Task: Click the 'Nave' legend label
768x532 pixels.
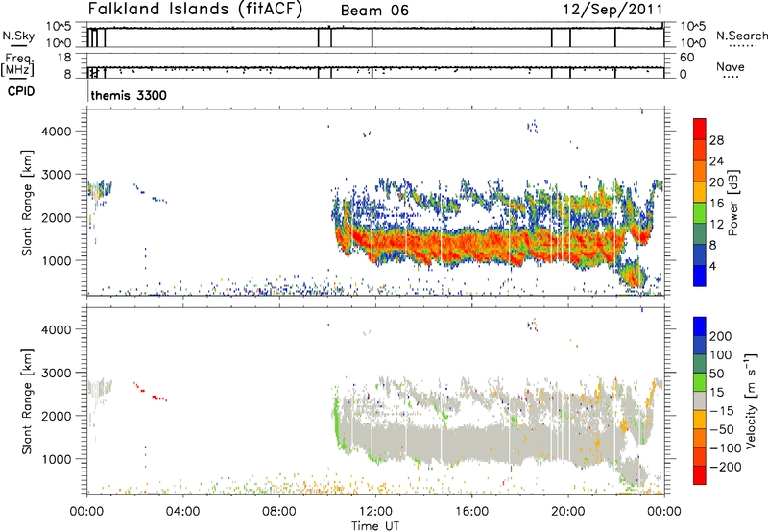Action: pyautogui.click(x=731, y=66)
